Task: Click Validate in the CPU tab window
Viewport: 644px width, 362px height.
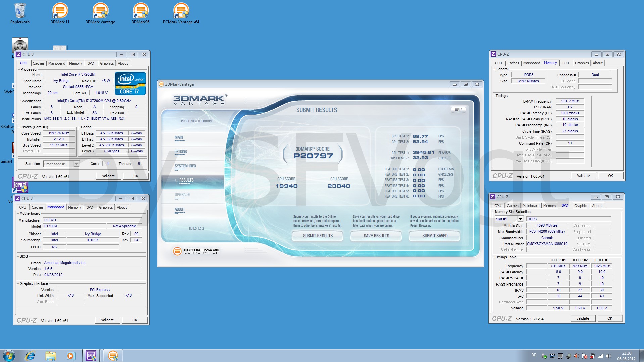Action: pos(108,176)
